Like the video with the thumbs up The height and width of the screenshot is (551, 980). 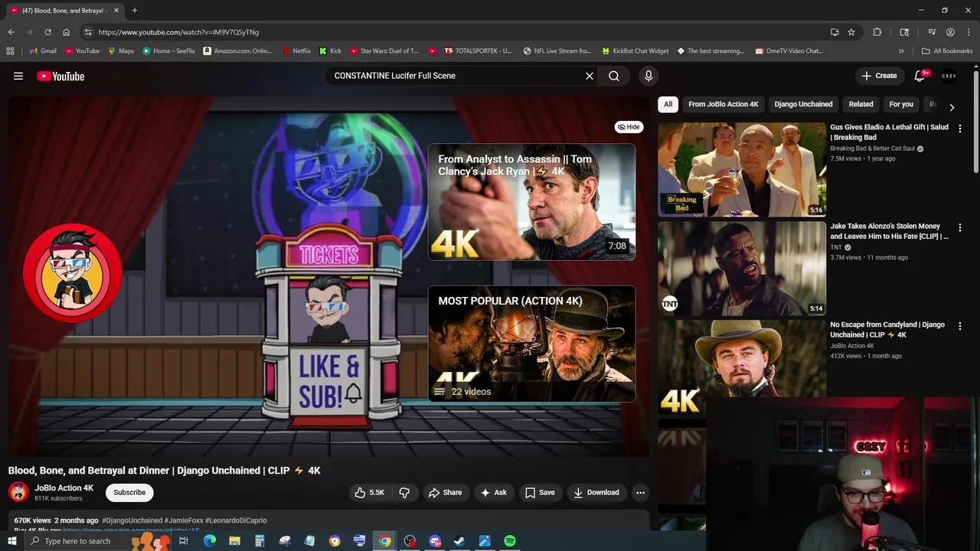369,492
